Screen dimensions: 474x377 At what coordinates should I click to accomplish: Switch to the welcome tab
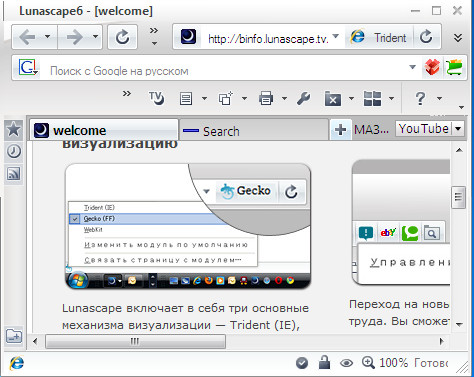(x=104, y=130)
